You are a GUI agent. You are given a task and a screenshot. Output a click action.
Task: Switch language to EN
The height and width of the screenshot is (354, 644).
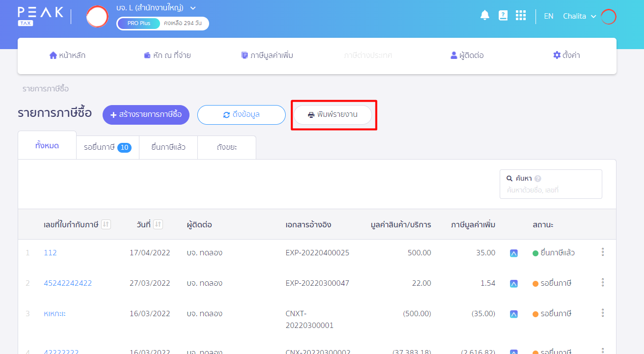pos(549,16)
